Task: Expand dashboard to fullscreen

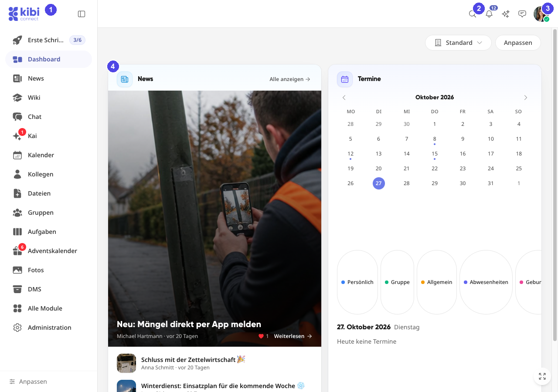Action: (x=542, y=376)
